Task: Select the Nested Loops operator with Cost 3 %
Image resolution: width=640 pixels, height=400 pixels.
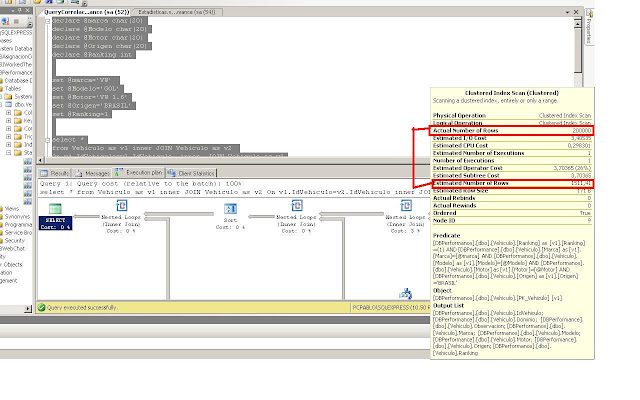Action: click(406, 216)
